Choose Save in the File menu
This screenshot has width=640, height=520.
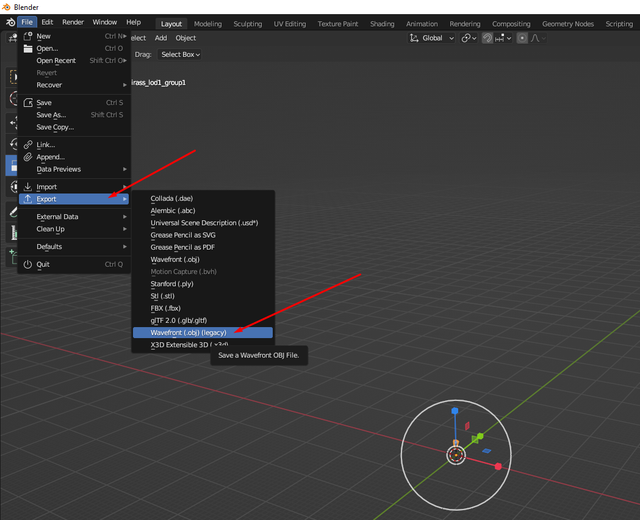74,102
